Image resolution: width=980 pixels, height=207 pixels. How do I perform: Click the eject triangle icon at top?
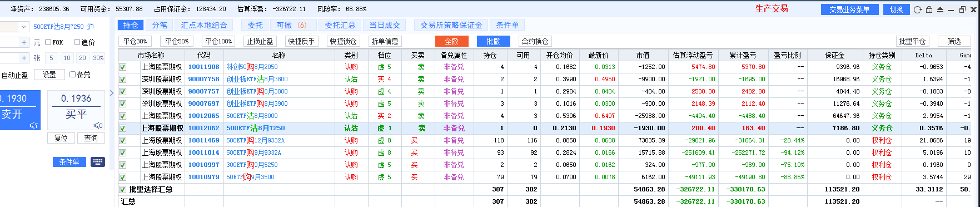tap(940, 9)
